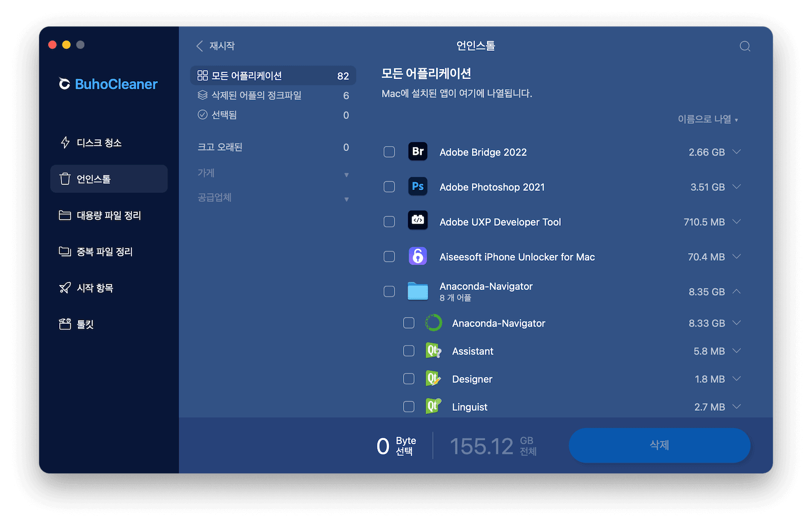
Task: Click the 삭제 (Delete) button
Action: tap(659, 445)
